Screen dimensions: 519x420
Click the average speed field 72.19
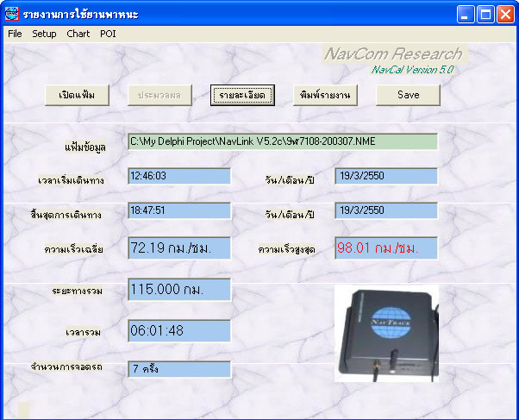[179, 248]
